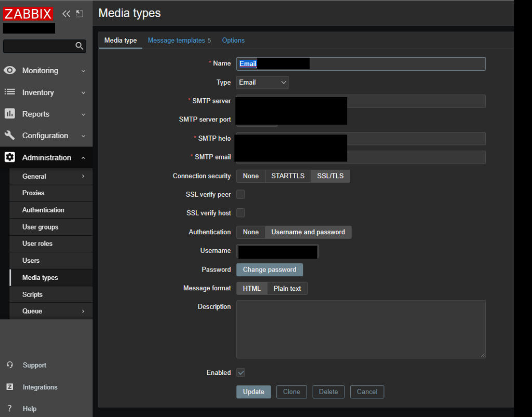Open the Integrations link
Viewport: 532px width, 417px height.
pyautogui.click(x=40, y=387)
